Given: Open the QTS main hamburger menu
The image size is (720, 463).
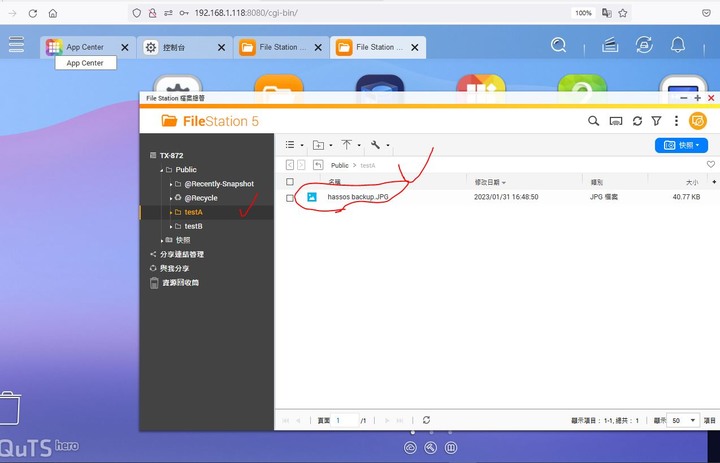Looking at the screenshot, I should tap(16, 45).
